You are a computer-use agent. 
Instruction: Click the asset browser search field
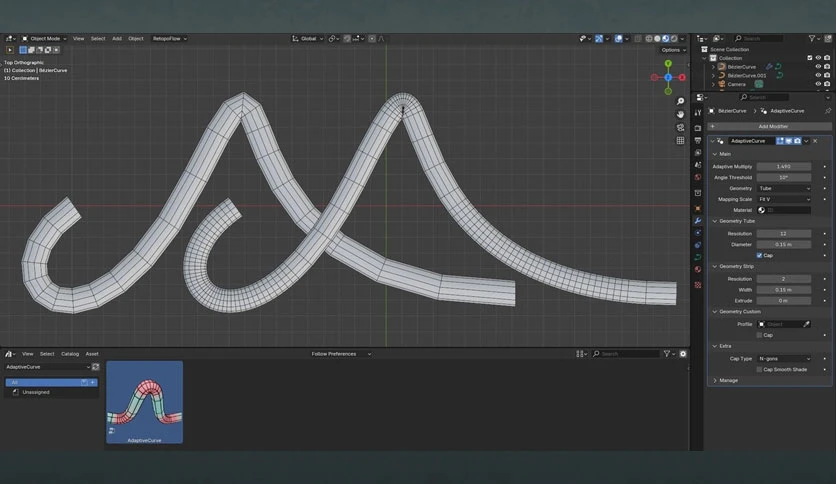click(625, 354)
